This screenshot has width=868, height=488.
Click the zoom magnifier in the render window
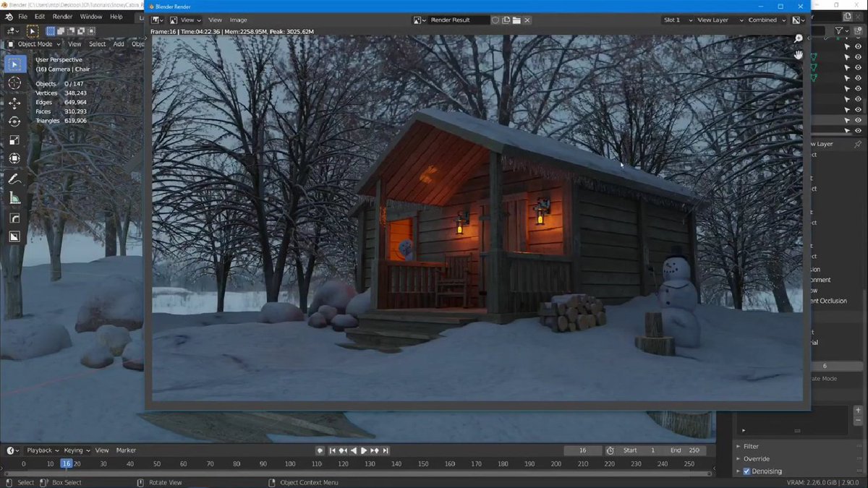coord(799,38)
